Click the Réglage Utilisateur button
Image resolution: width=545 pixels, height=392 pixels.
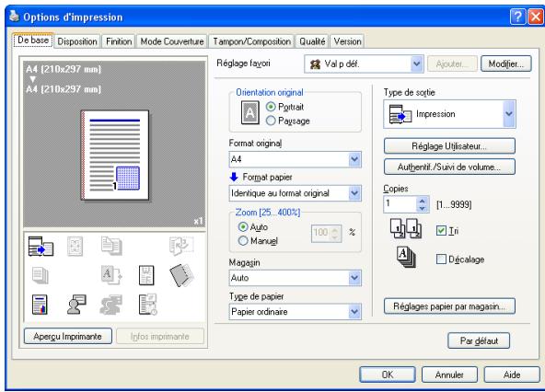(449, 146)
